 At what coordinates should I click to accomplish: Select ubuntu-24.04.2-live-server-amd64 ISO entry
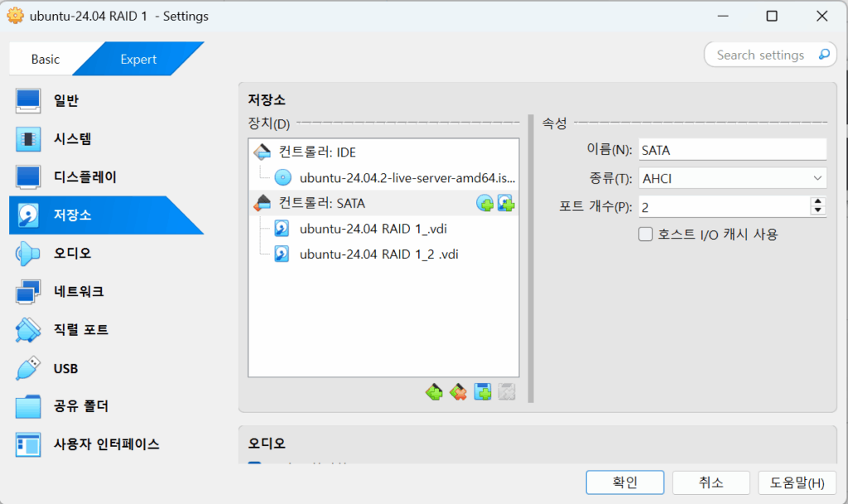click(383, 178)
